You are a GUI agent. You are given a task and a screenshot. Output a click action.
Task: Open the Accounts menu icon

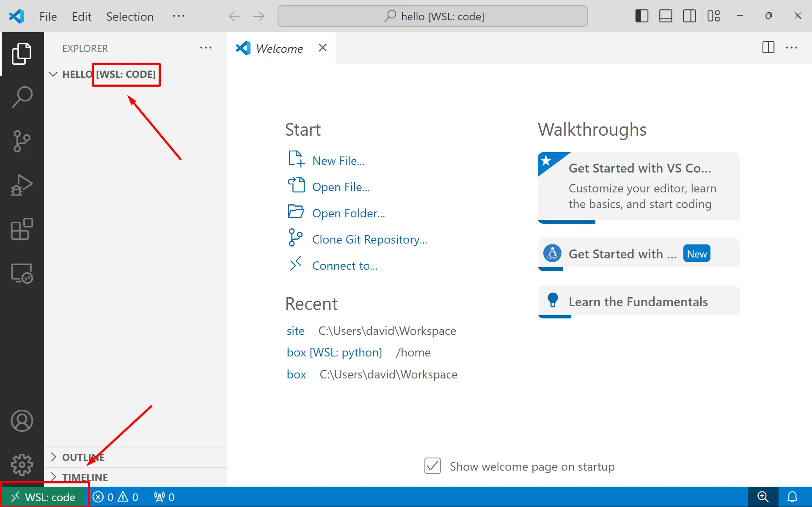22,421
